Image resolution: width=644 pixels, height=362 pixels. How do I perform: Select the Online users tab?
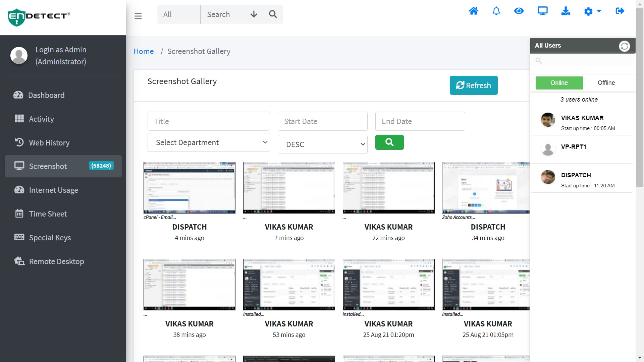click(x=559, y=83)
